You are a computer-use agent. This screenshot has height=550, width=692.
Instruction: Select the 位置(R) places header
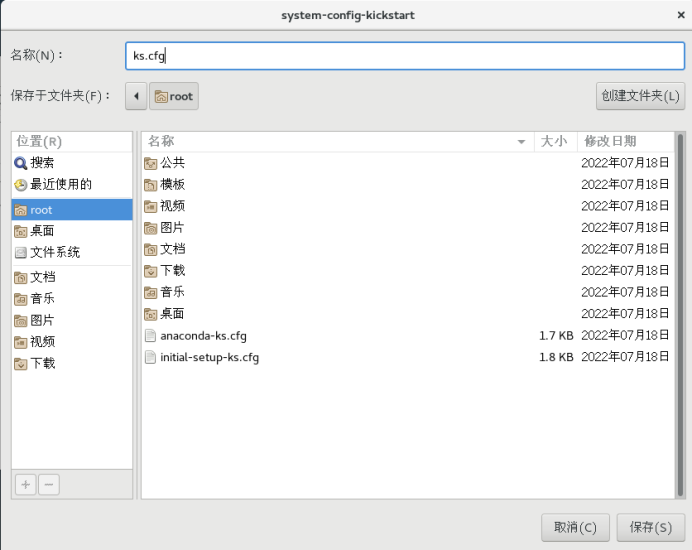(72, 142)
